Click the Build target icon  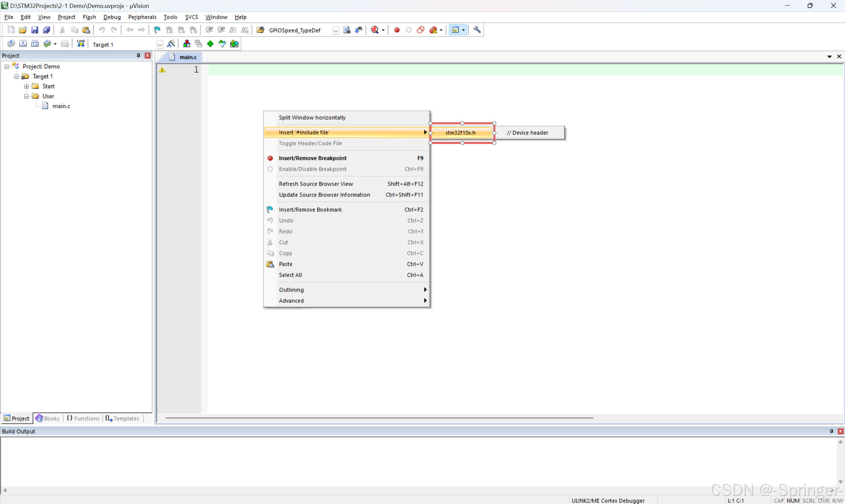point(23,44)
